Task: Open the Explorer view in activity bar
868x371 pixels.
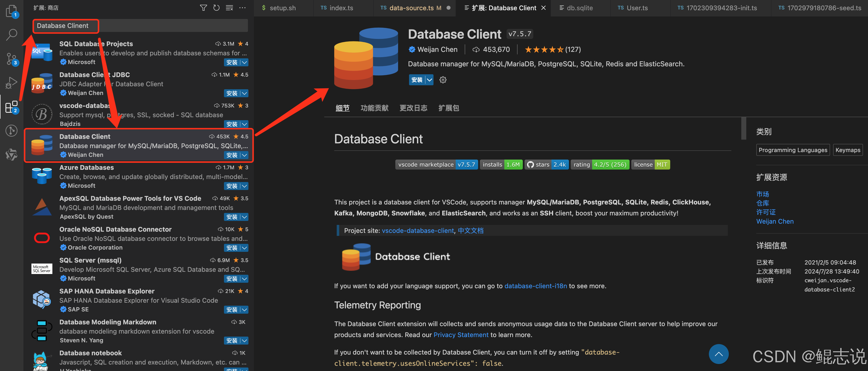Action: [x=11, y=11]
